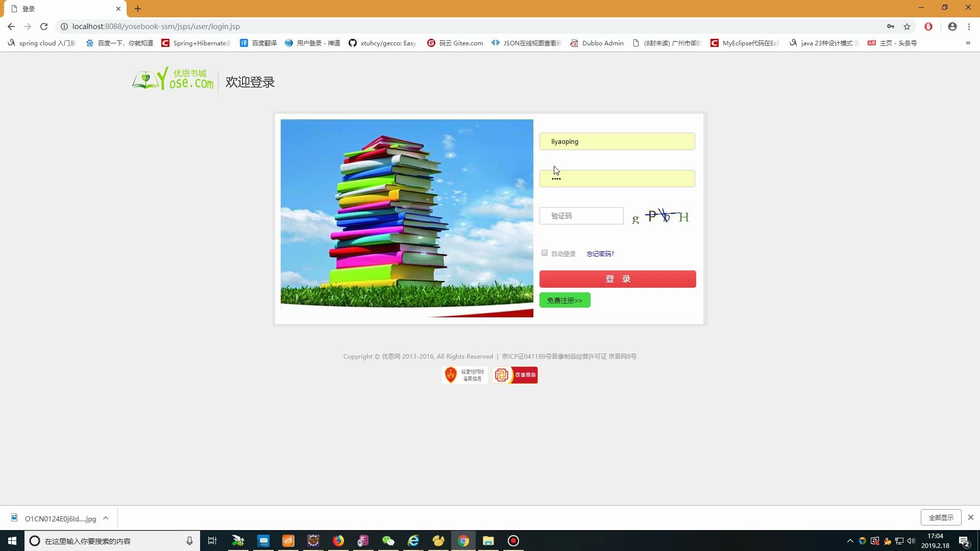Viewport: 980px width, 551px height.
Task: Open the 百度一下 bookmark
Action: click(120, 43)
